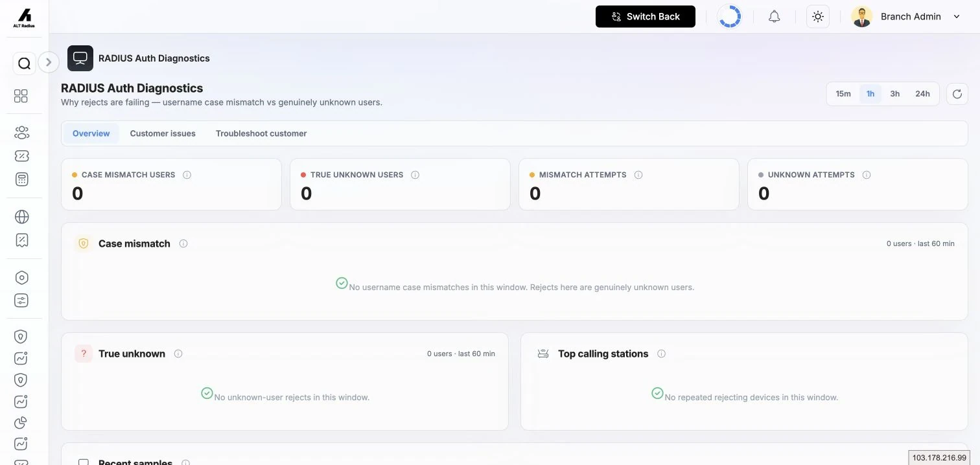Click the router icon beside Top calling stations

point(544,354)
